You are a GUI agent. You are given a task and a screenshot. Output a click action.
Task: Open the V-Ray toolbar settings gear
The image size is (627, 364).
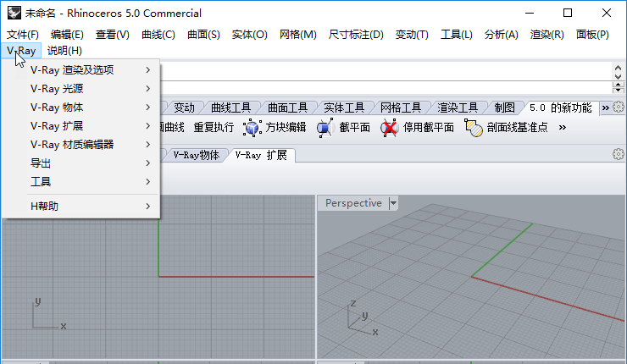(x=619, y=154)
